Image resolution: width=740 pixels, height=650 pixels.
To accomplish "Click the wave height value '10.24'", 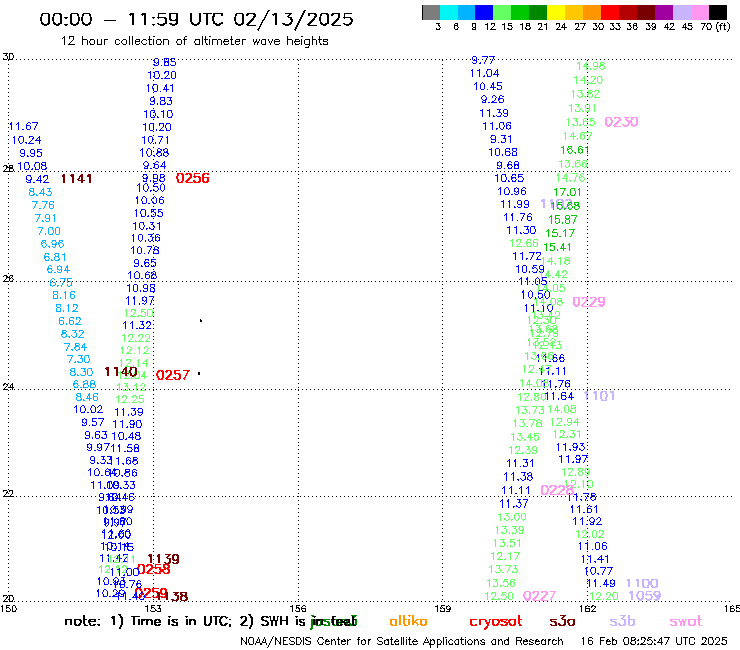I will pyautogui.click(x=26, y=140).
